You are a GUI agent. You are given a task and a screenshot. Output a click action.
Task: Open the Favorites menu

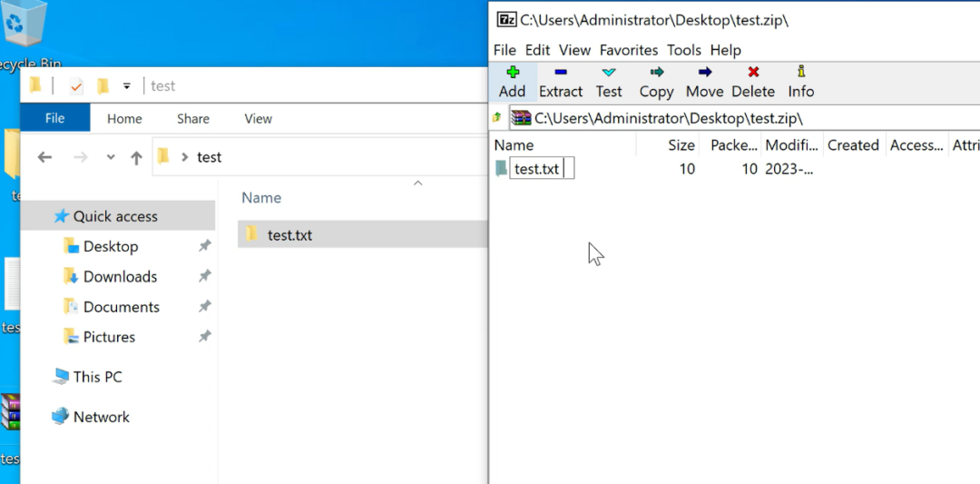pos(629,50)
